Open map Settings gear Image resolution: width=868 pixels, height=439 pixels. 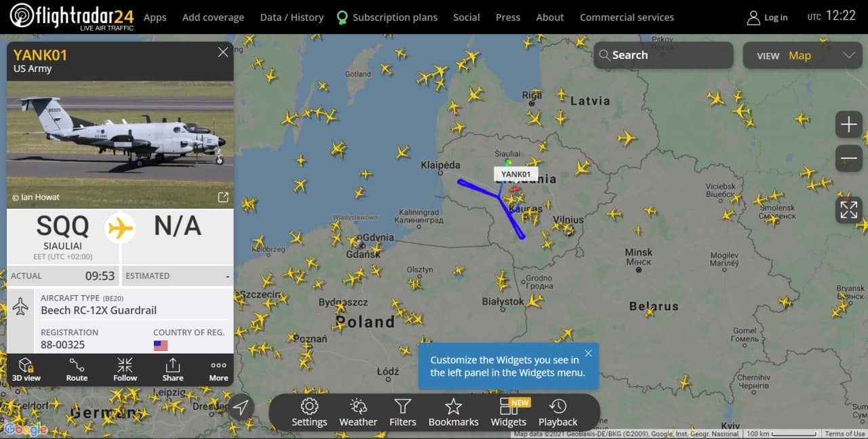tap(309, 413)
